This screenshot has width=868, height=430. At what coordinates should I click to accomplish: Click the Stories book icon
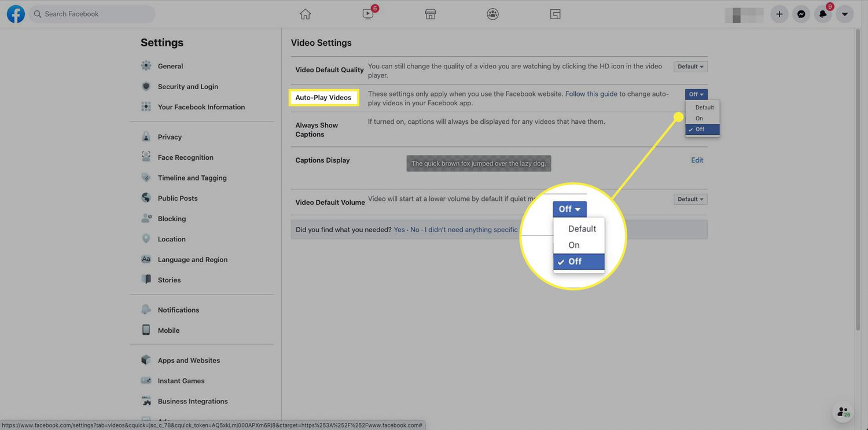coord(146,280)
